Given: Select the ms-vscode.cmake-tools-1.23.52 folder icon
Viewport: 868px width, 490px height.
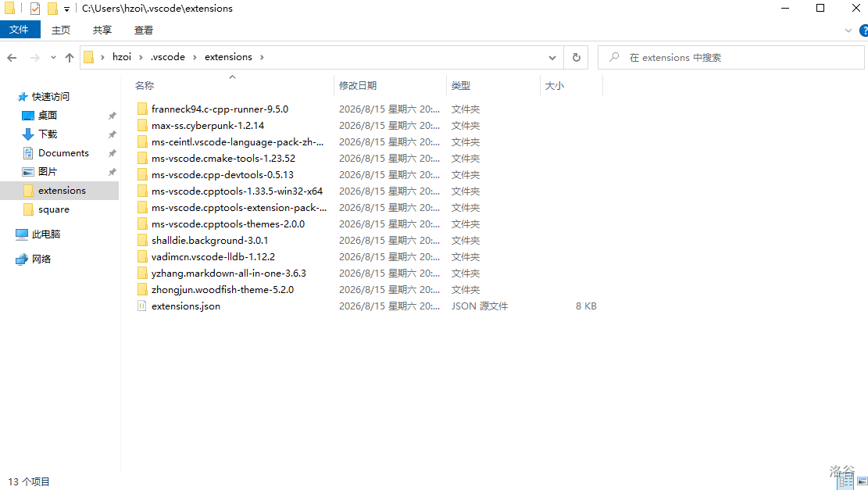Looking at the screenshot, I should [x=142, y=159].
